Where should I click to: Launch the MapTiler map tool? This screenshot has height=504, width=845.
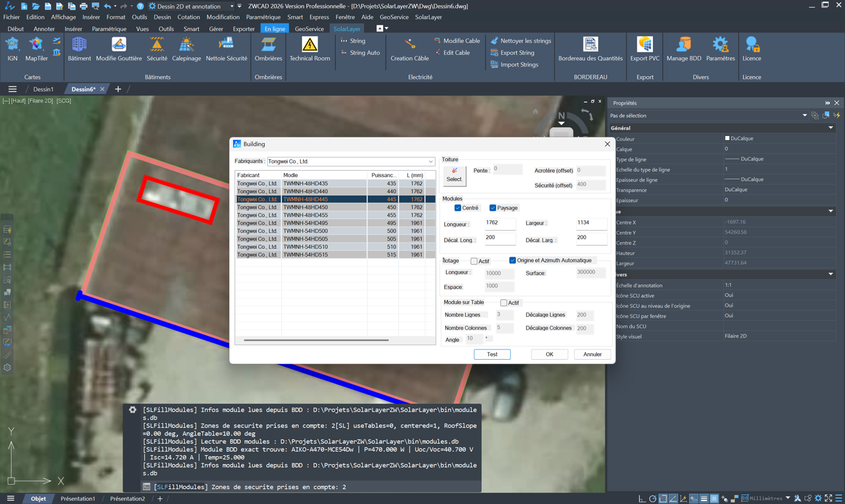point(36,49)
